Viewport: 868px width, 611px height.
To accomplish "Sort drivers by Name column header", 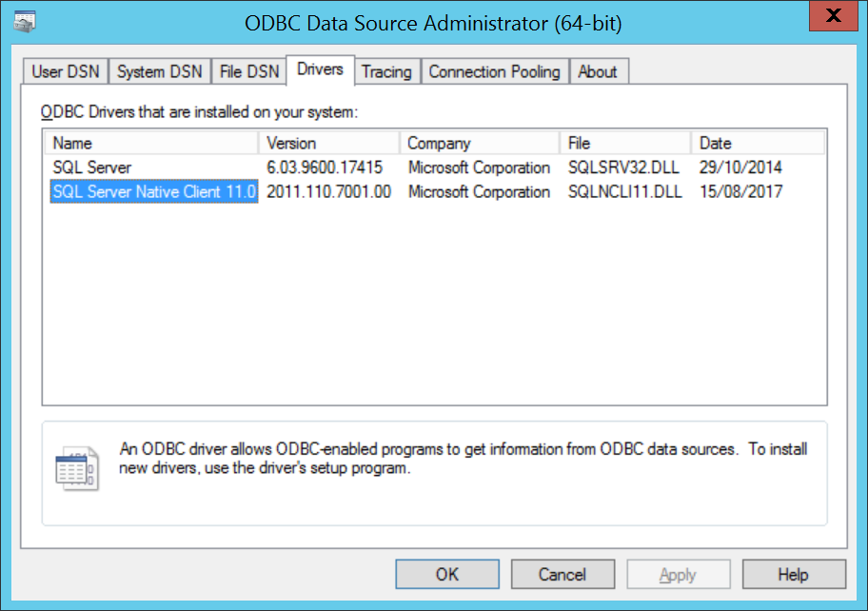I will coord(151,144).
